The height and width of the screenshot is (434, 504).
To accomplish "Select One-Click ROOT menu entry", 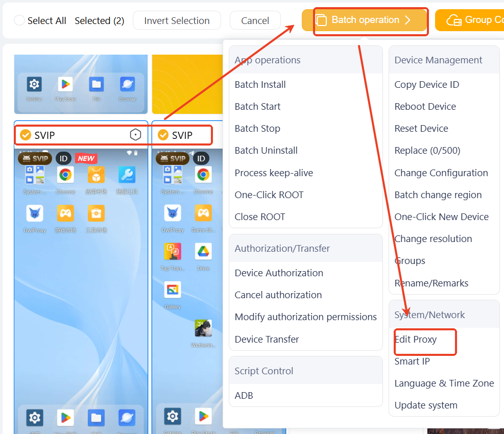I will (269, 195).
